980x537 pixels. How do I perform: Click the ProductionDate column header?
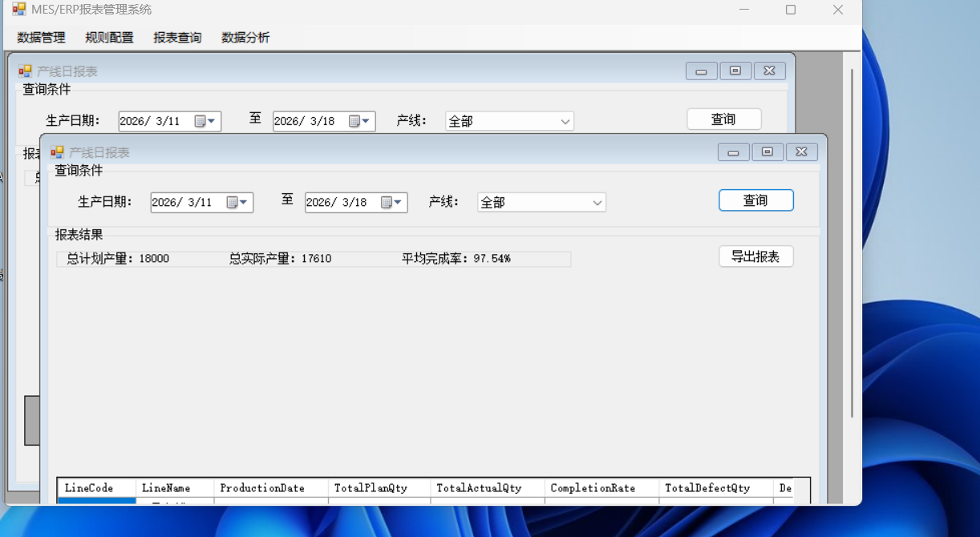click(271, 488)
